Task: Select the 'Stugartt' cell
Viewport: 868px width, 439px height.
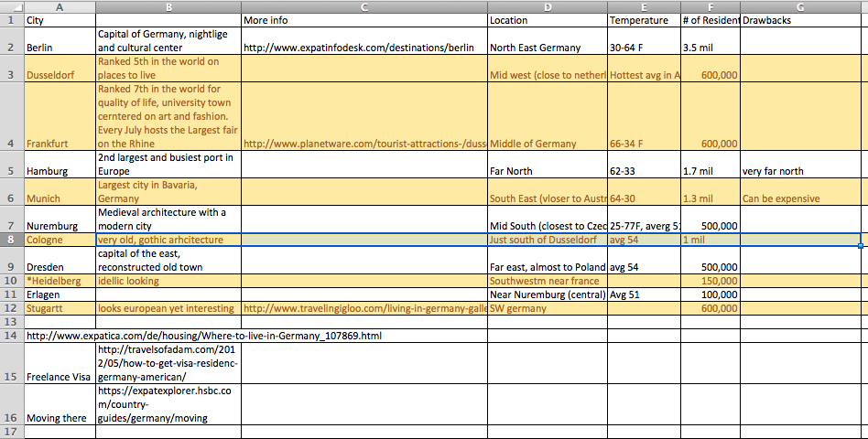Action: 60,308
